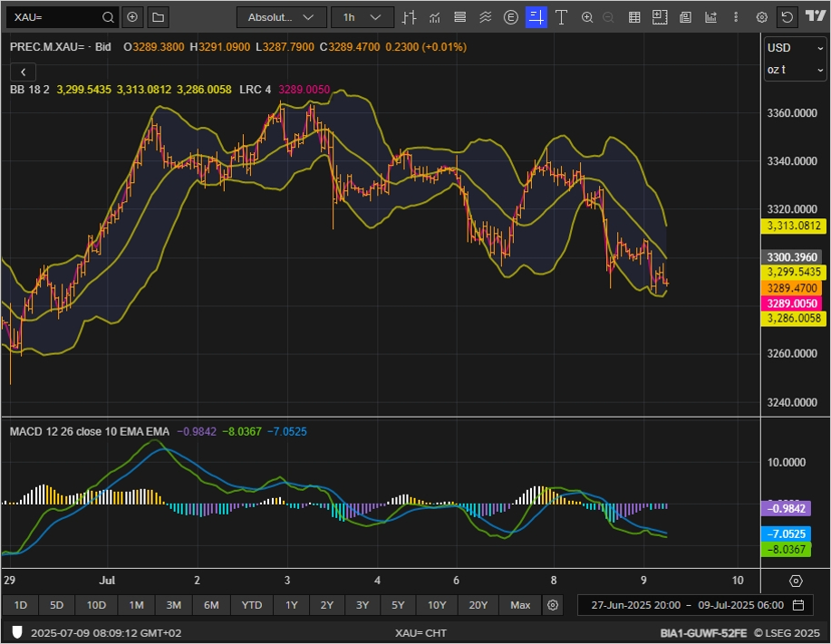Zoom out with the magnifier minus
Screen dimensions: 831x644
608,17
